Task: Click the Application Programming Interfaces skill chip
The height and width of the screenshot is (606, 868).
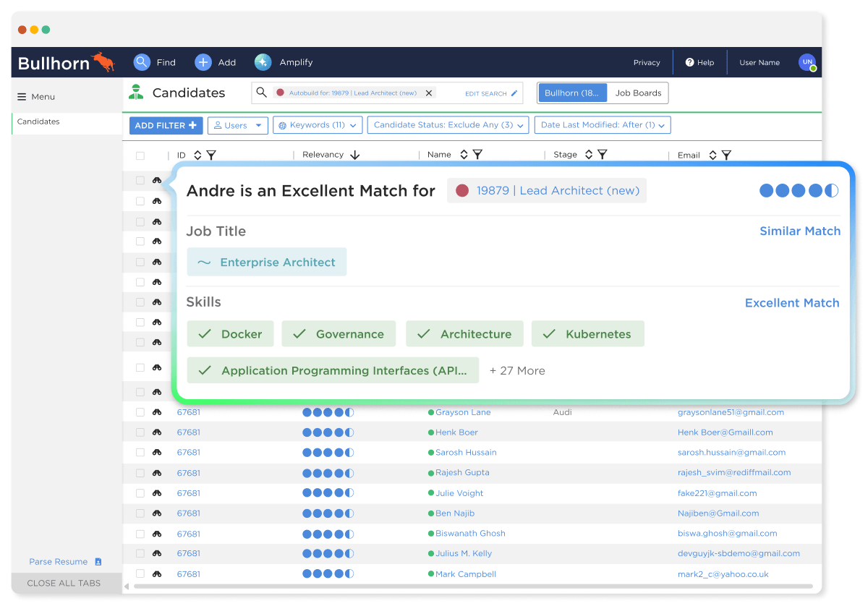Action: click(333, 370)
